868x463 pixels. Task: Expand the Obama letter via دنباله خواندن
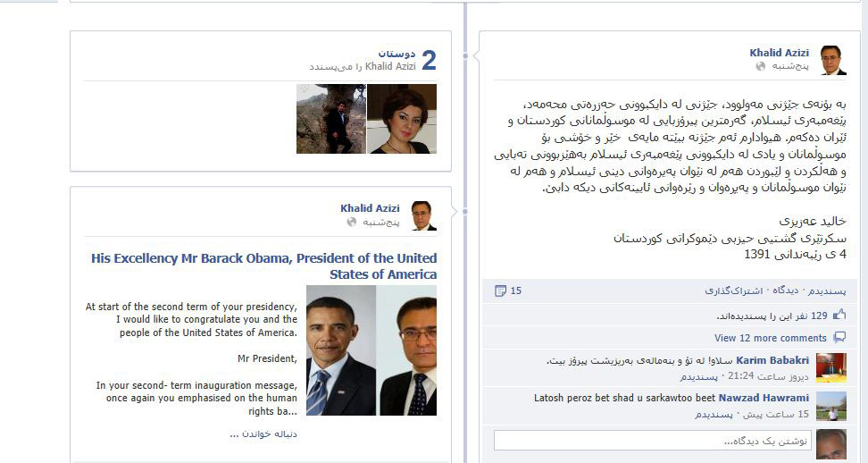point(263,434)
